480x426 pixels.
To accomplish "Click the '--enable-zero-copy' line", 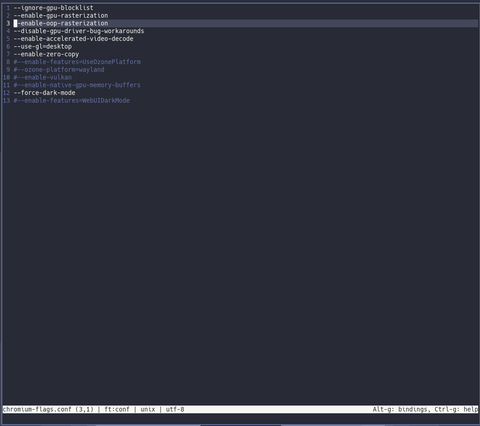I will tap(46, 54).
